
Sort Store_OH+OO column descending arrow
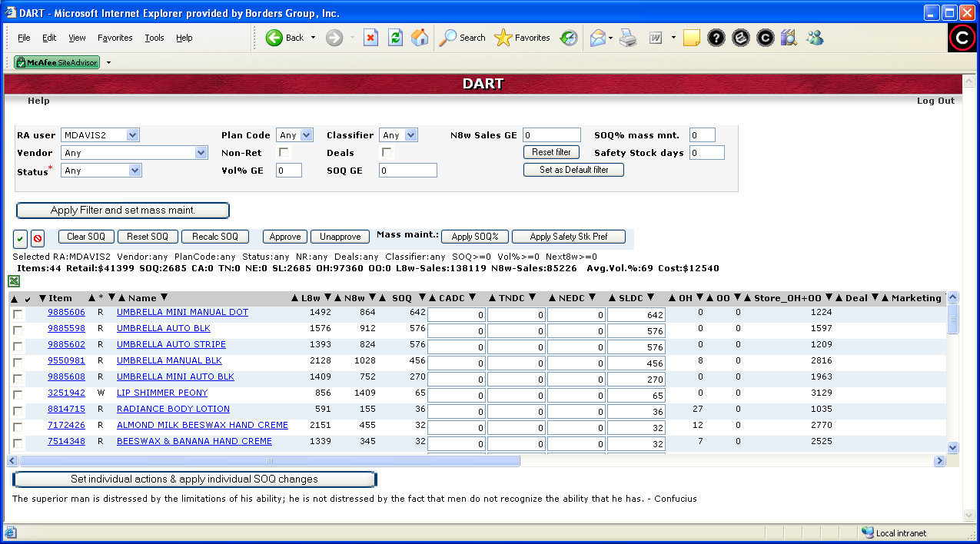coord(829,298)
